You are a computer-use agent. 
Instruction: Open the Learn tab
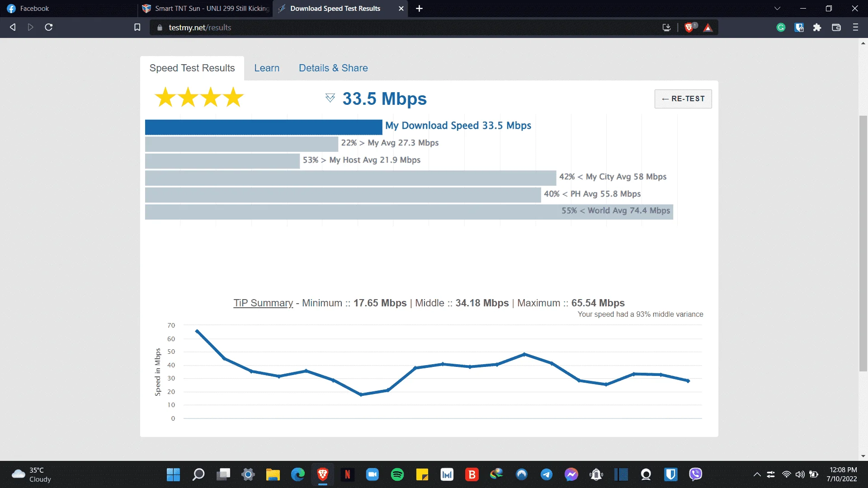pos(267,68)
